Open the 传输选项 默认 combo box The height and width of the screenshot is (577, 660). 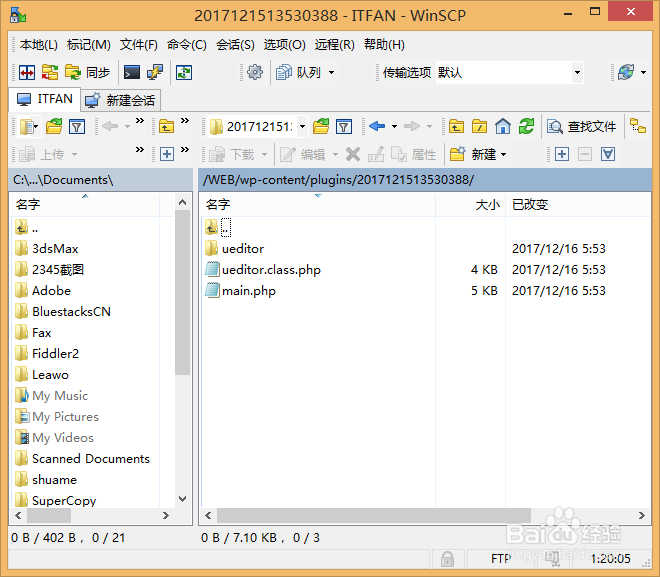[509, 72]
